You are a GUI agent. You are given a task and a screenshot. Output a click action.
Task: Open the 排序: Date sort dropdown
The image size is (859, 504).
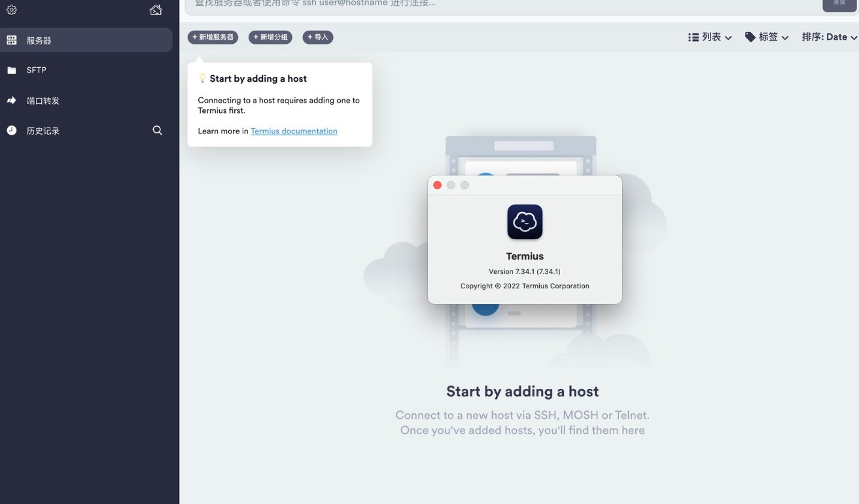[x=830, y=37]
